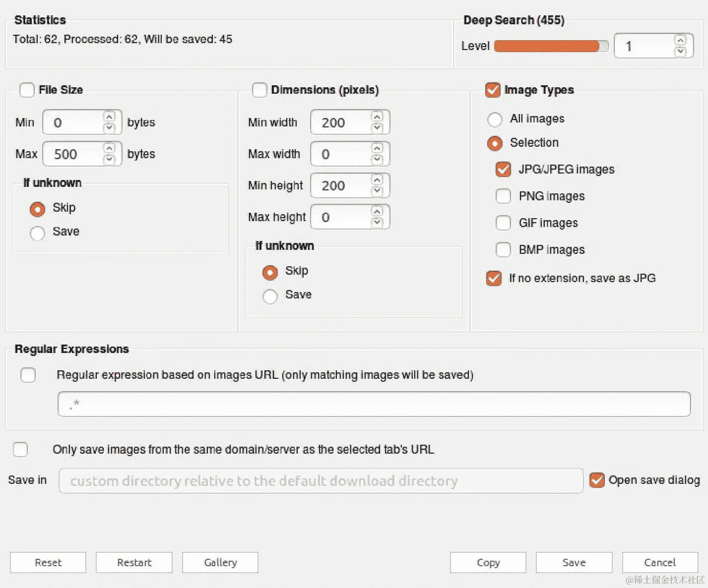
Task: Decrease Max height spinner value
Action: pos(377,223)
